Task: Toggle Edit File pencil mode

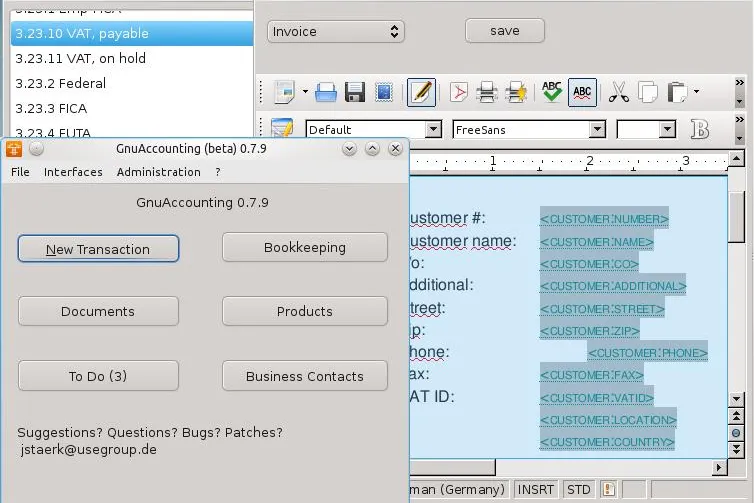Action: tap(421, 92)
